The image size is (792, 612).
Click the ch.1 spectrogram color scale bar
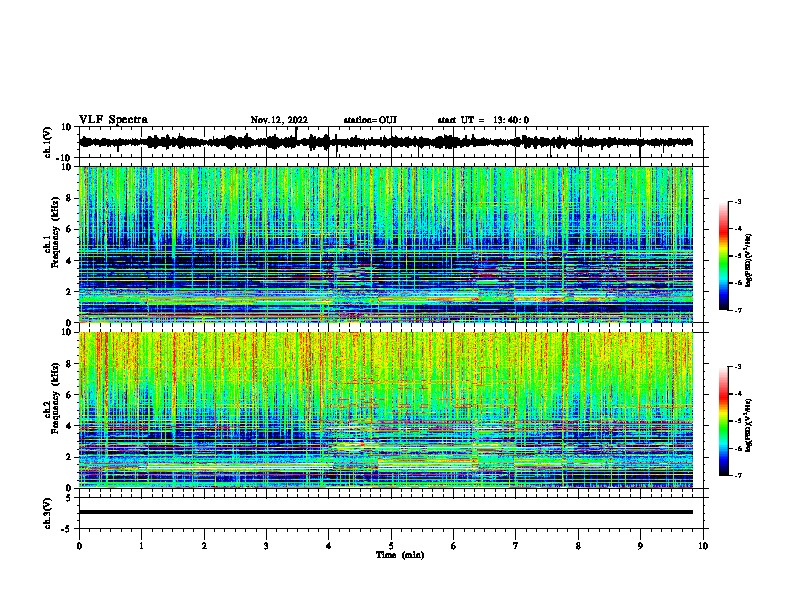pos(723,256)
